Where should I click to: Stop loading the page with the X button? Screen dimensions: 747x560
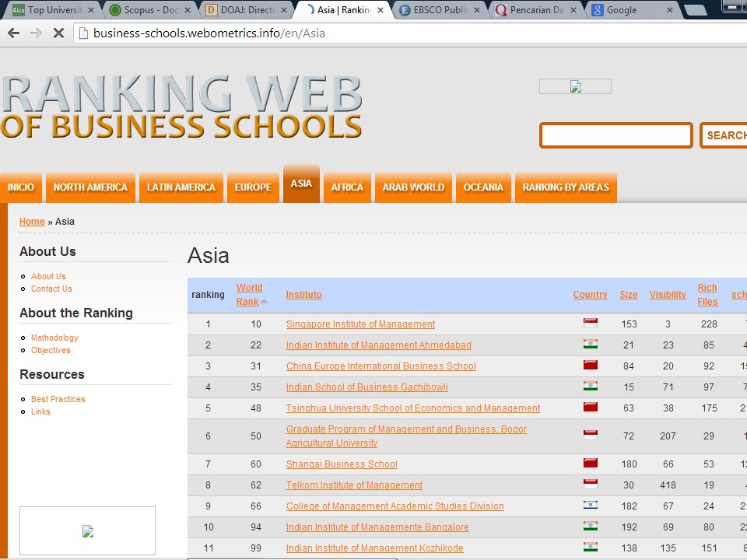(58, 33)
